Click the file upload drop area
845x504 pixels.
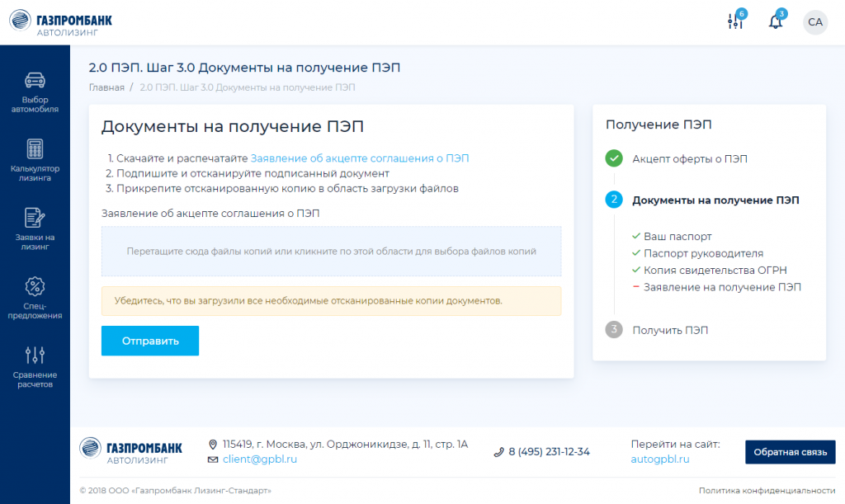point(332,252)
